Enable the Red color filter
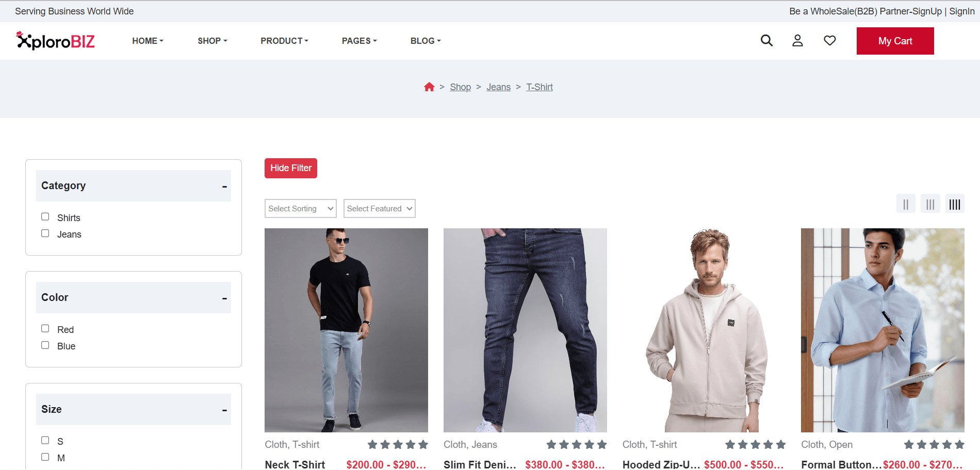 click(x=45, y=328)
